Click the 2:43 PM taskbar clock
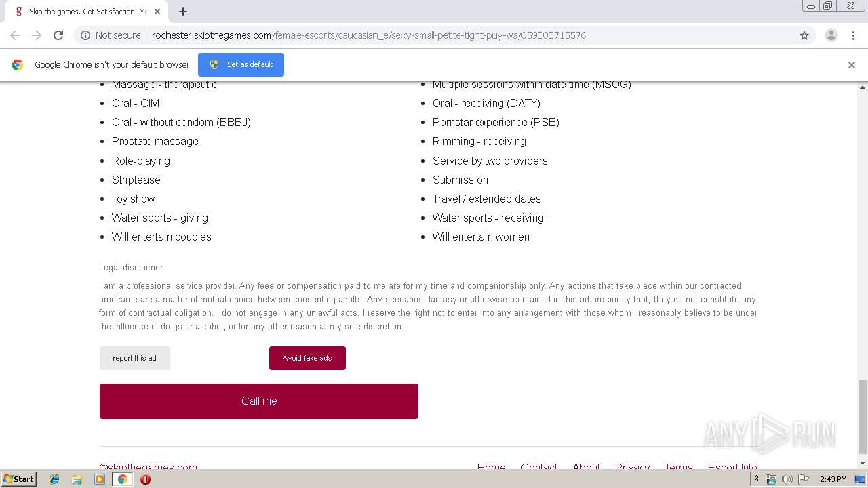Viewport: 868px width, 488px height. click(833, 479)
